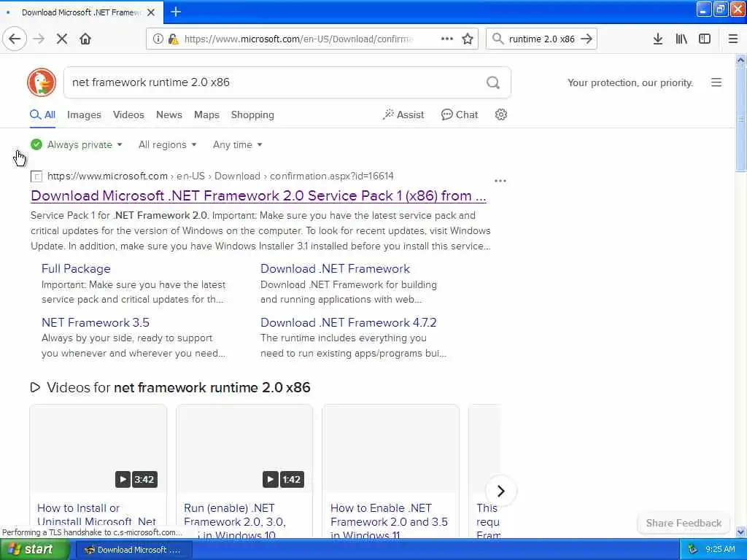Viewport: 747px width, 560px height.
Task: Open result options three-dot menu
Action: (500, 181)
